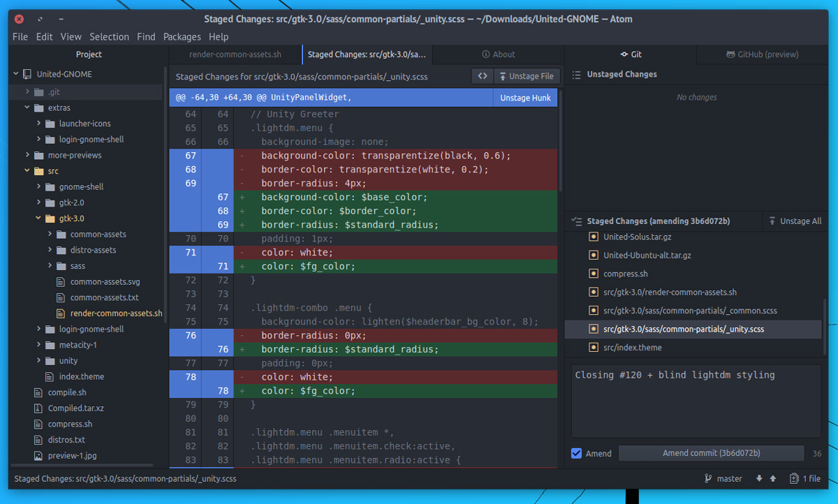Click the distro-assets folder icon

[x=61, y=250]
